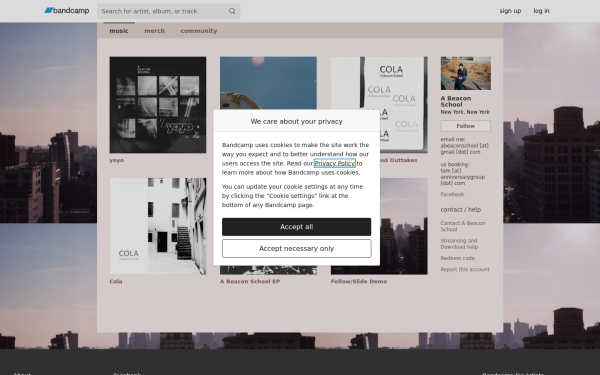Open the yoyo album cover
600x375 pixels.
(x=158, y=105)
